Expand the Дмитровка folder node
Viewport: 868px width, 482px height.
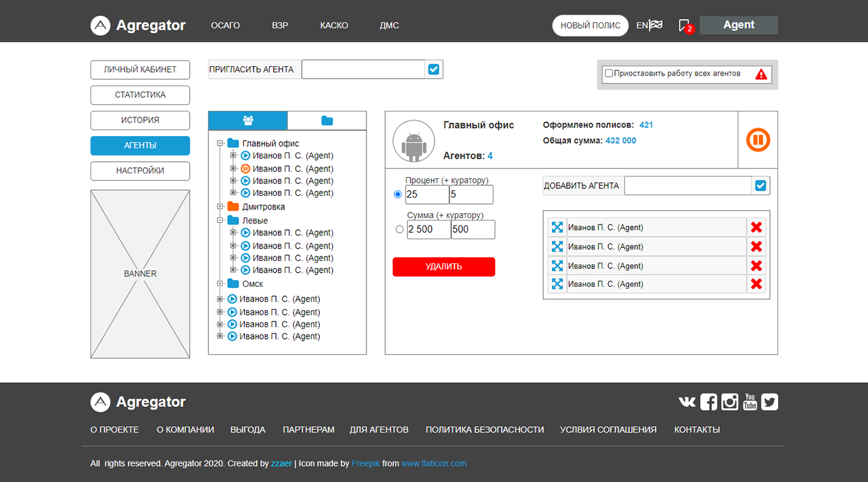pos(220,206)
